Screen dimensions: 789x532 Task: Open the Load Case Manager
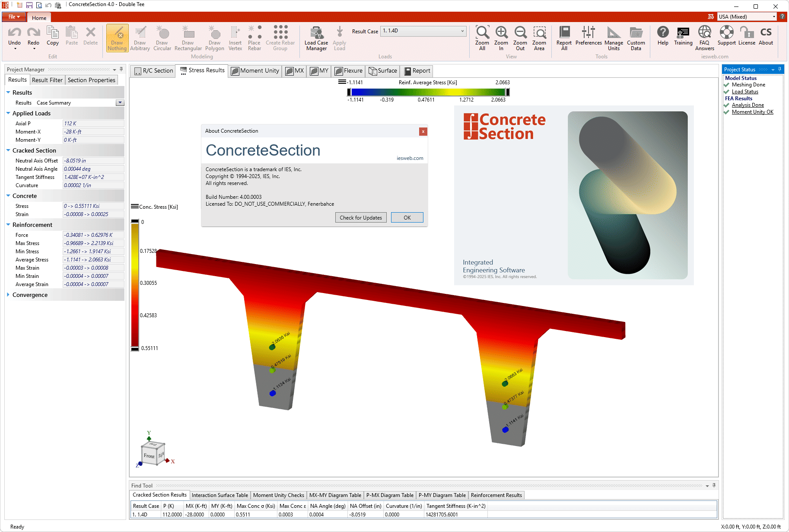[x=316, y=38]
